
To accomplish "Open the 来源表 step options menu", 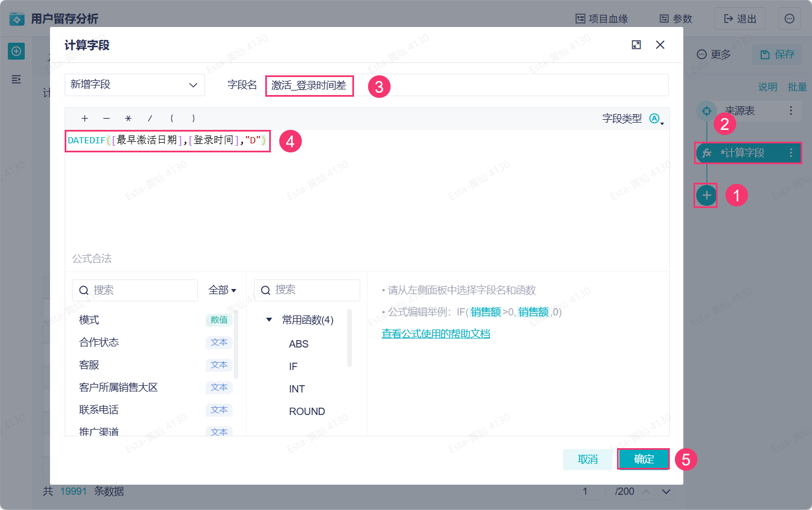I will pos(791,111).
